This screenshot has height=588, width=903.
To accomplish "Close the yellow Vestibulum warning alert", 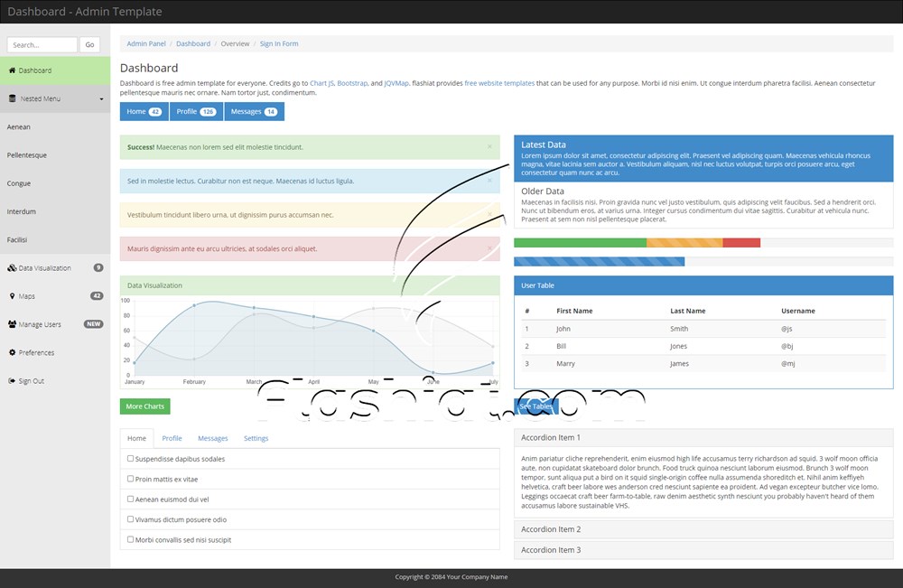I will (489, 214).
